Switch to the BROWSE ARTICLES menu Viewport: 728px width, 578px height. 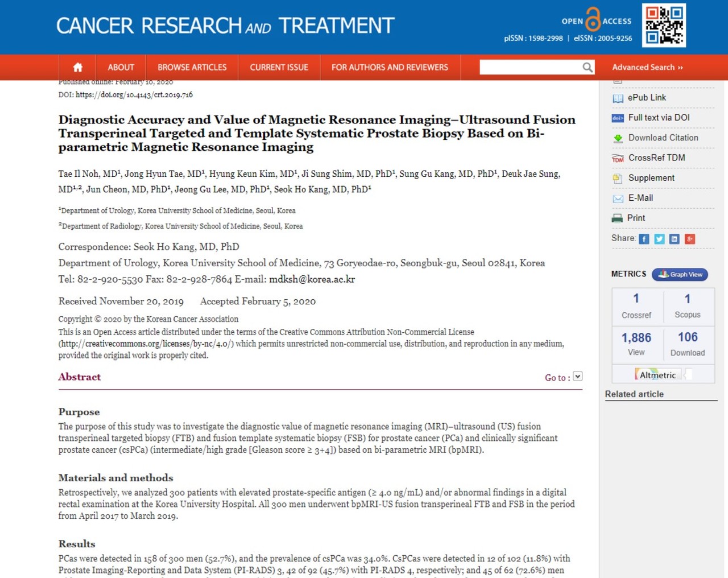pos(192,67)
